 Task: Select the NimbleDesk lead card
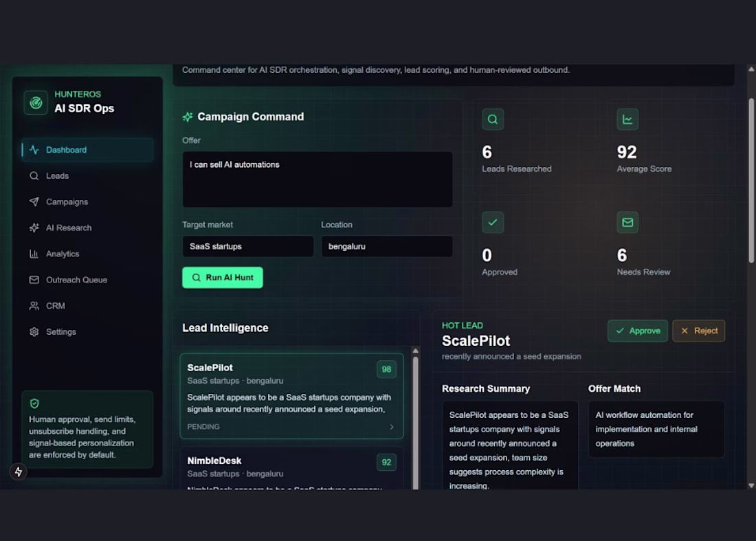tap(291, 467)
